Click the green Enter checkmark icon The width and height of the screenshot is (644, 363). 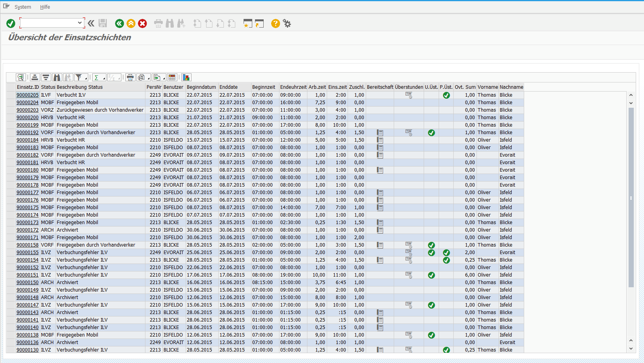[11, 24]
